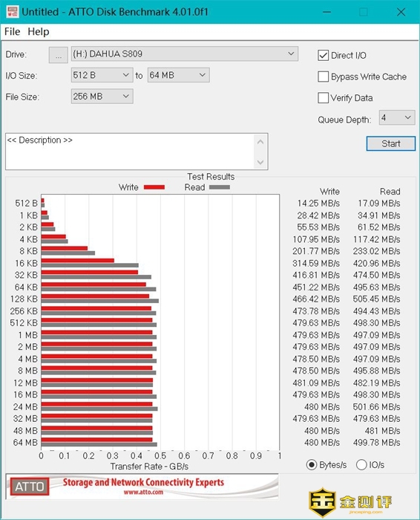
Task: Click the 512 B write value 14.25 MB/s
Action: (x=318, y=204)
